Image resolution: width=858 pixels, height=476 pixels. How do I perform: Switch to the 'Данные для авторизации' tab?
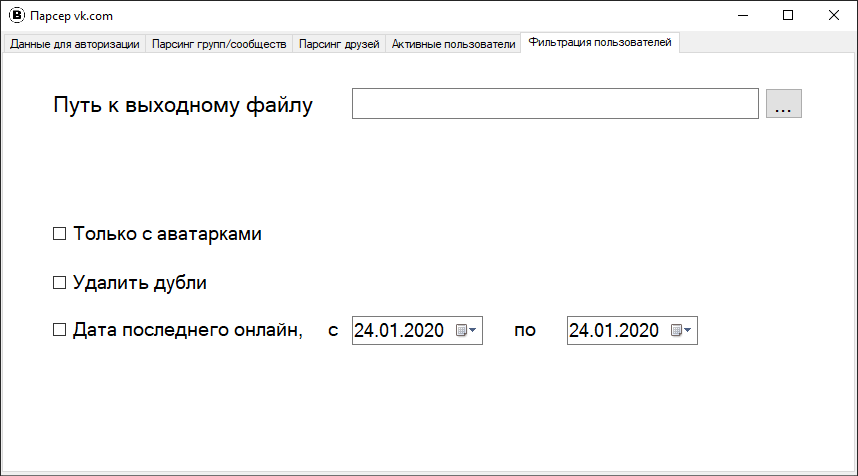click(x=75, y=44)
